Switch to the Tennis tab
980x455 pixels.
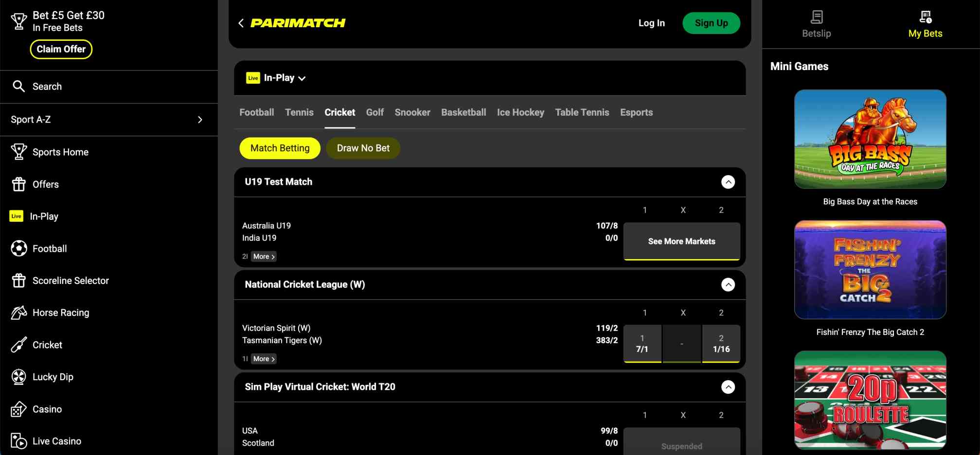299,112
